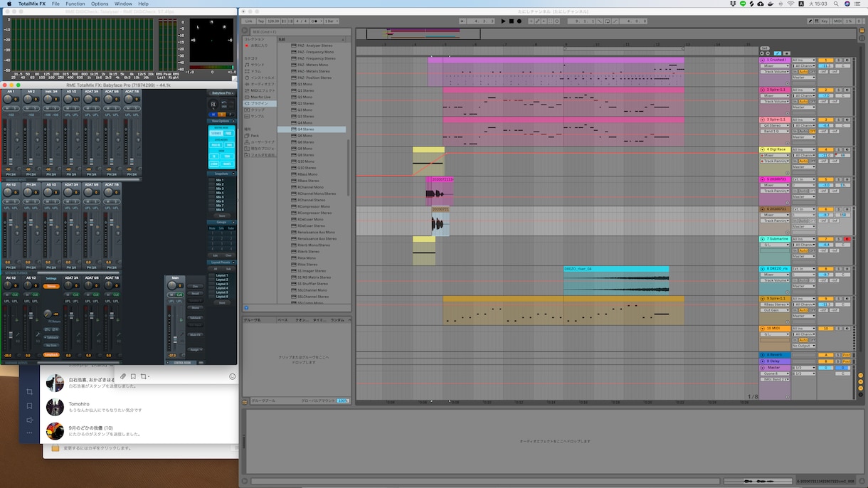The width and height of the screenshot is (868, 488).
Task: Click the paperclip attachment icon in chat
Action: coord(123,376)
